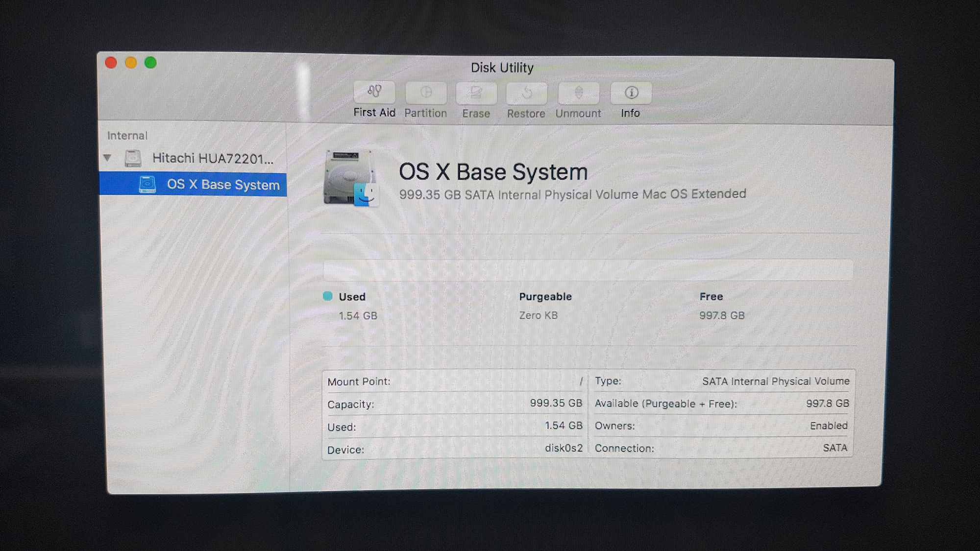This screenshot has width=980, height=551.
Task: Click the Partition pie-chart icon
Action: 426,93
